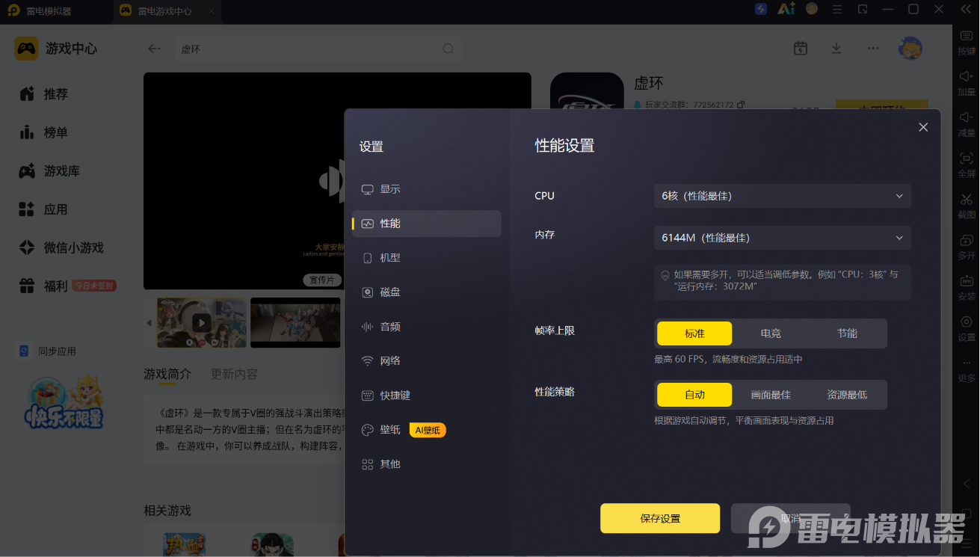
Task: Click the search field containing 虚环
Action: (318, 49)
